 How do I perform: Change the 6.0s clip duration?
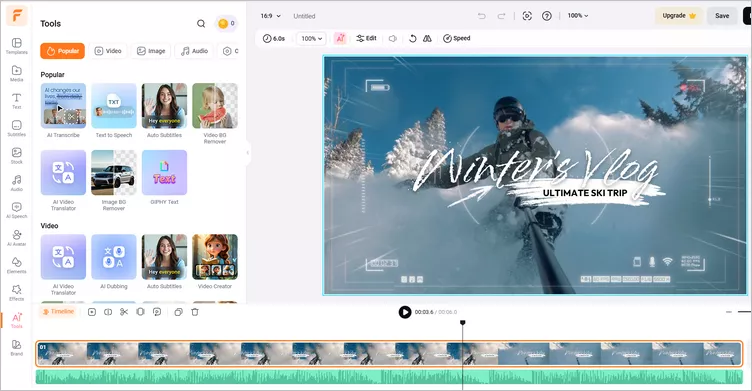(x=274, y=38)
